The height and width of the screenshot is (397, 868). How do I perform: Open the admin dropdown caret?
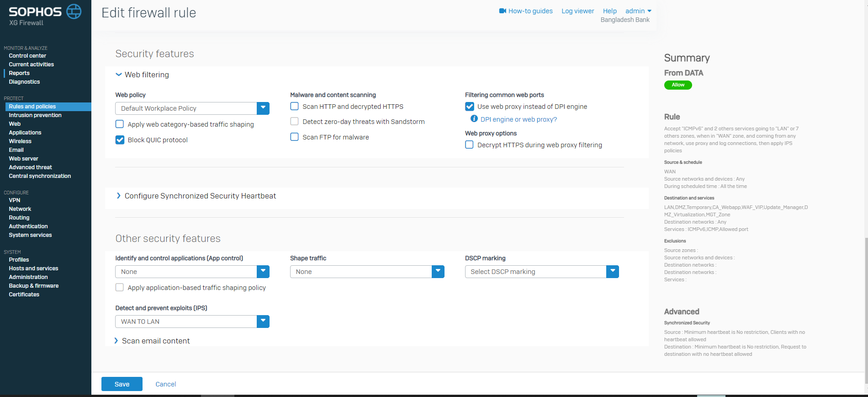[650, 11]
